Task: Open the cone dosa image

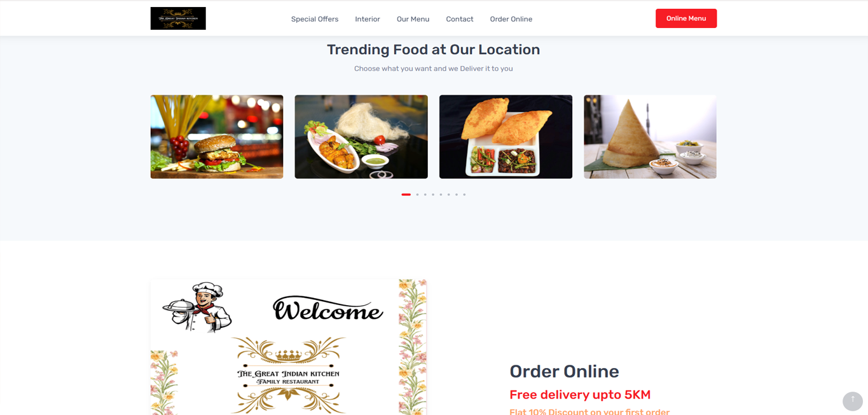Action: click(x=650, y=137)
